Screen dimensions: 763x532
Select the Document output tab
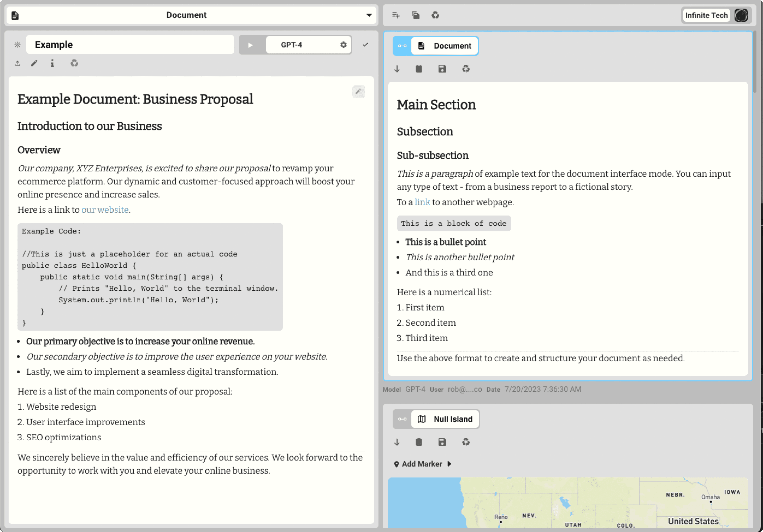[x=445, y=46]
